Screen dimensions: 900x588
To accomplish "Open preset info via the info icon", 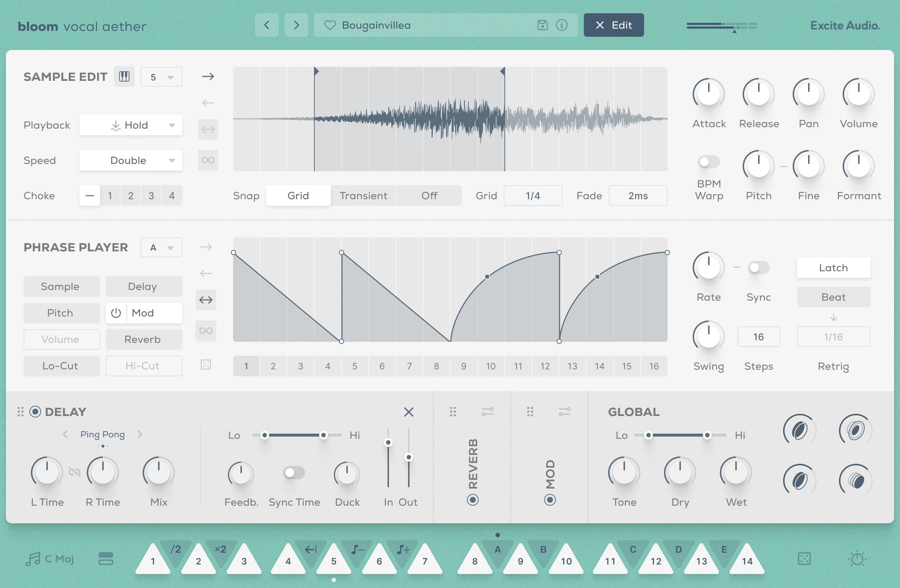I will click(561, 25).
